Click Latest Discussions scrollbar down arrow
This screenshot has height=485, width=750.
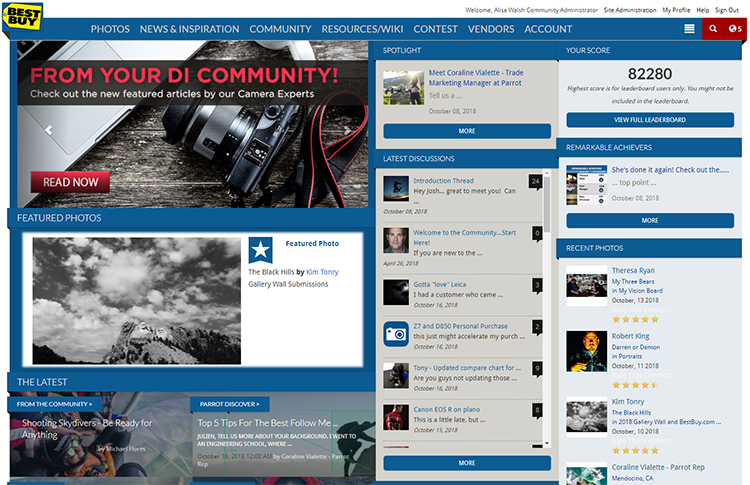[547, 444]
